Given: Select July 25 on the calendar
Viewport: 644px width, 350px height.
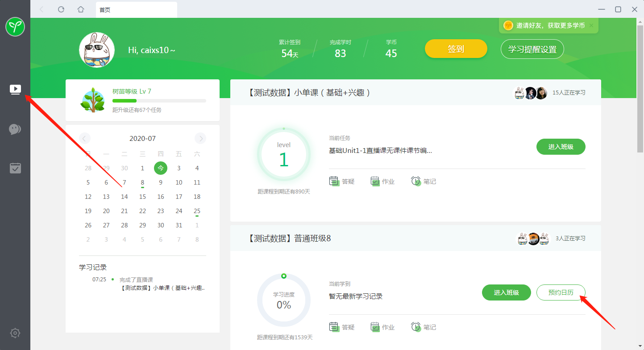Looking at the screenshot, I should click(197, 211).
